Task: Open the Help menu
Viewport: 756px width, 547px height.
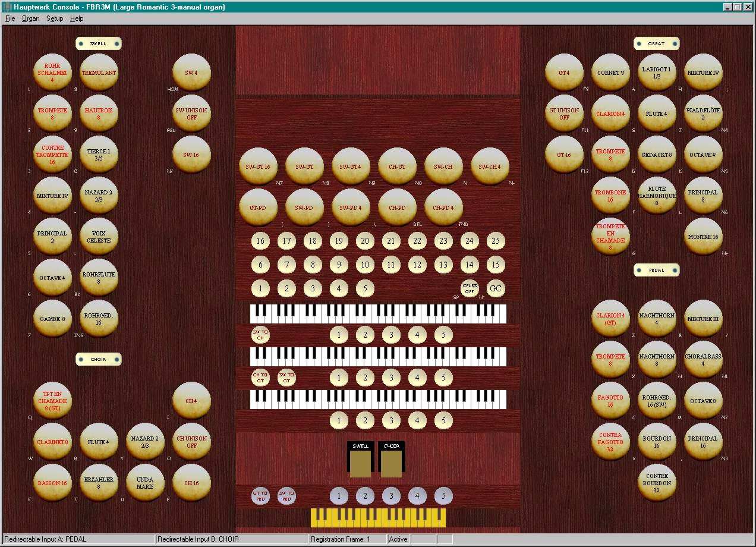Action: point(77,18)
